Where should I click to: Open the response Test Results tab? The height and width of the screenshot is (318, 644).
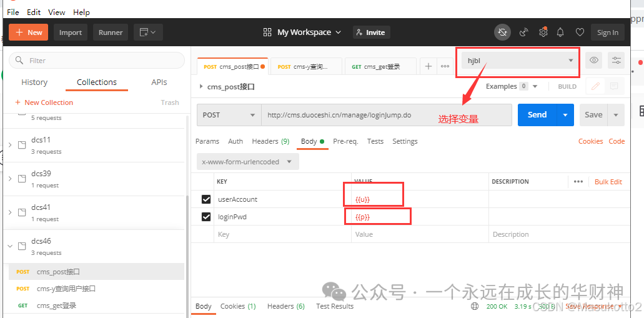coord(335,306)
